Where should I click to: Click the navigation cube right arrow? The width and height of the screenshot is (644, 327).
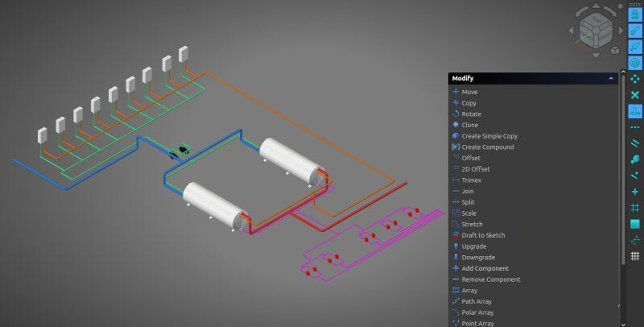coord(618,31)
